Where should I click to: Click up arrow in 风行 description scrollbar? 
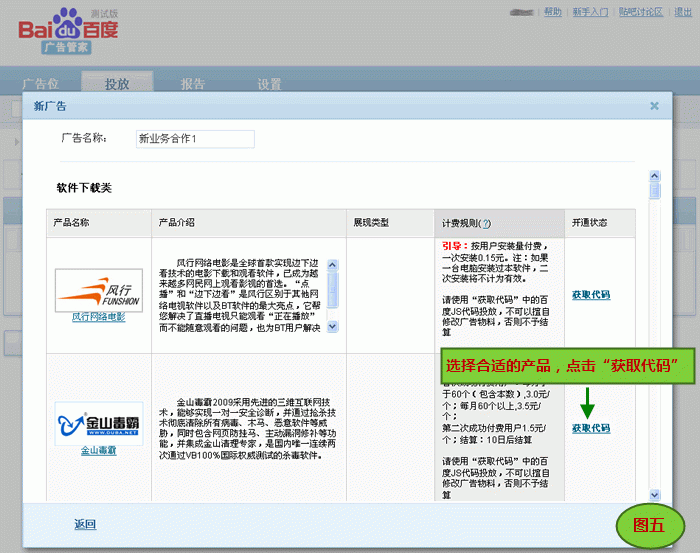coord(332,265)
